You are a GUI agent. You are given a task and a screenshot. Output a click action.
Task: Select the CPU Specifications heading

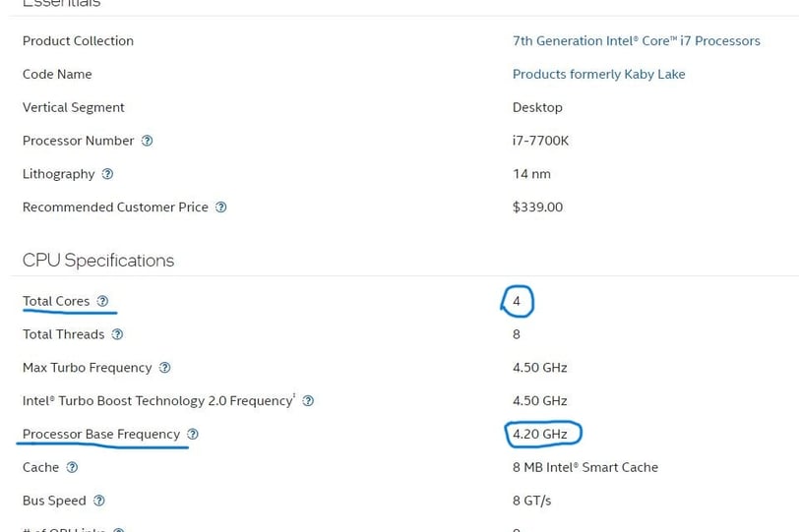click(98, 261)
